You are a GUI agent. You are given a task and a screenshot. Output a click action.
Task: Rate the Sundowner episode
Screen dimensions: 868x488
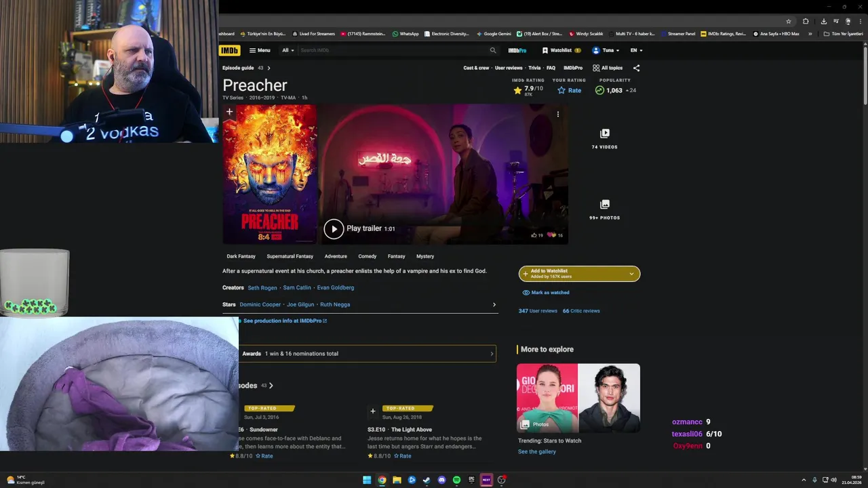pos(264,456)
